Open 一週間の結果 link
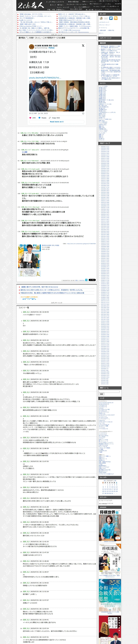This screenshot has width=138, height=644. [x=102, y=30]
